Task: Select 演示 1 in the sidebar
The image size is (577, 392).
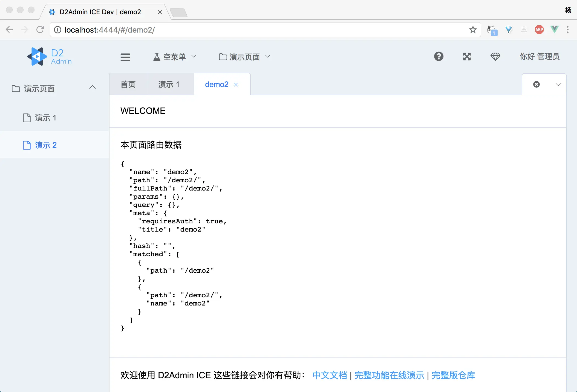Action: click(x=46, y=118)
